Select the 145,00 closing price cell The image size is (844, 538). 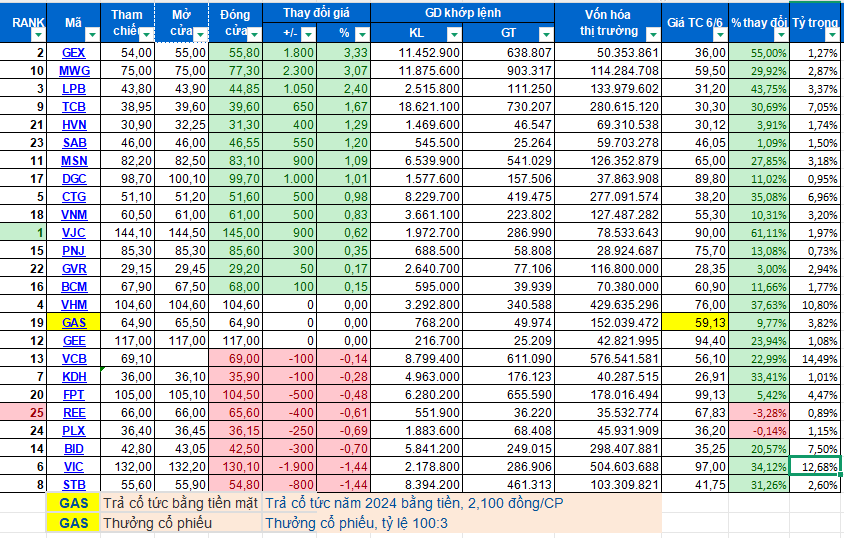click(x=235, y=233)
